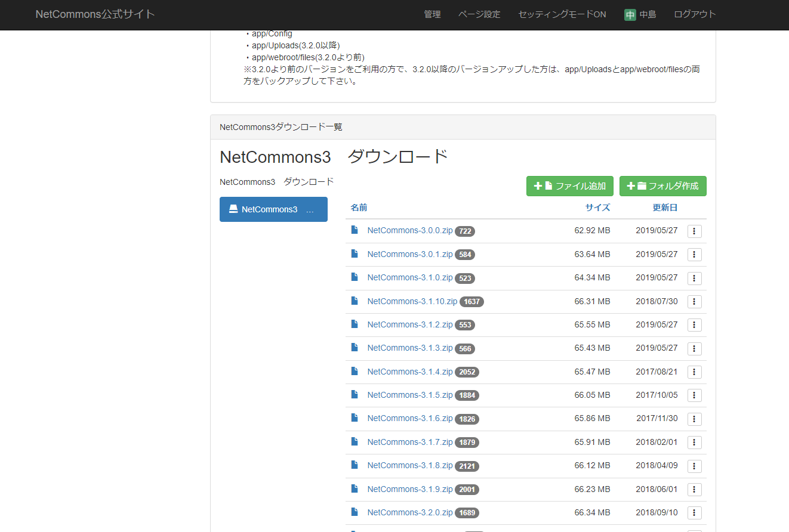Screen dimensions: 789x532
Task: Click the file icon beside NetCommons-3.1.0.zip
Action: tap(355, 277)
